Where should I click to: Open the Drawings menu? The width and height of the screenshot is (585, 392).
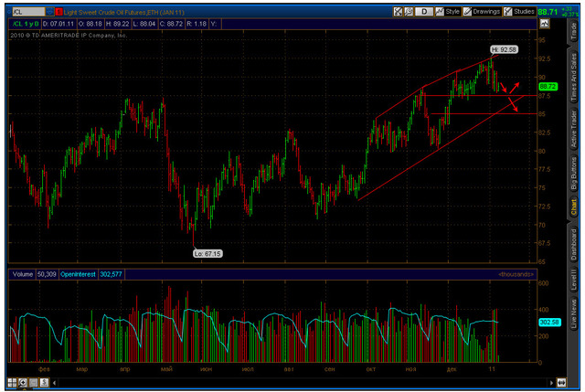point(482,12)
